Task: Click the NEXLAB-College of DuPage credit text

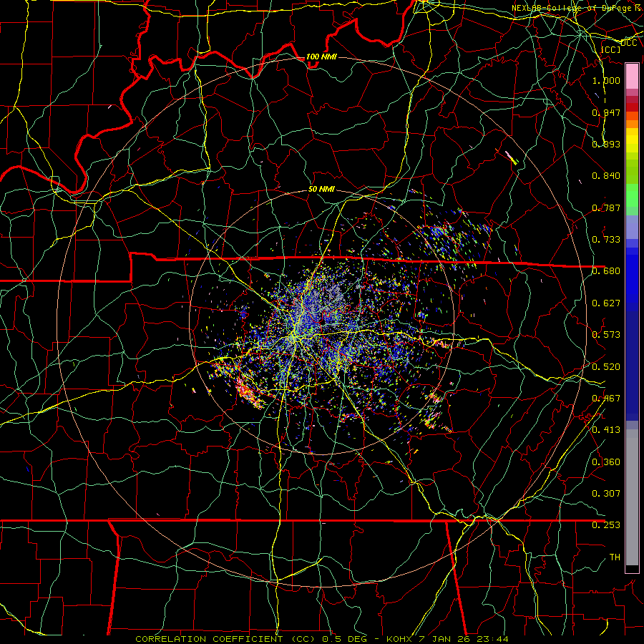Action: [571, 8]
